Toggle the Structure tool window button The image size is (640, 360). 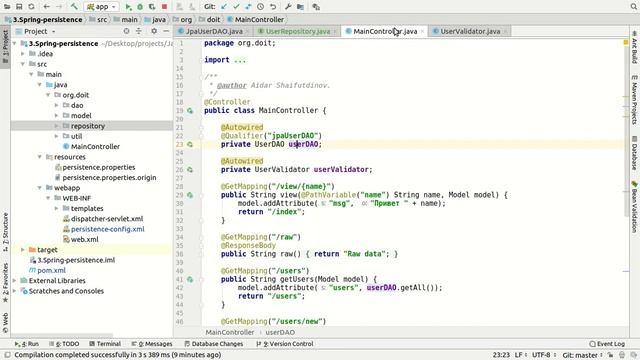[5, 231]
